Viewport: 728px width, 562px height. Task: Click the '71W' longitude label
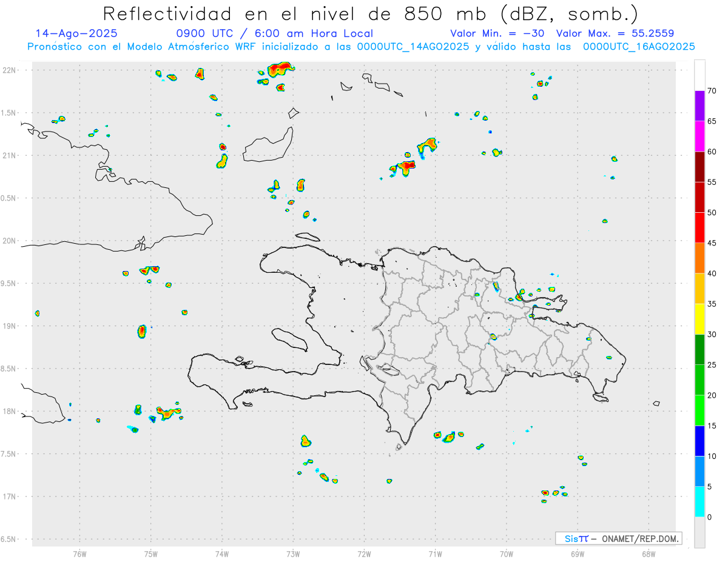point(435,554)
